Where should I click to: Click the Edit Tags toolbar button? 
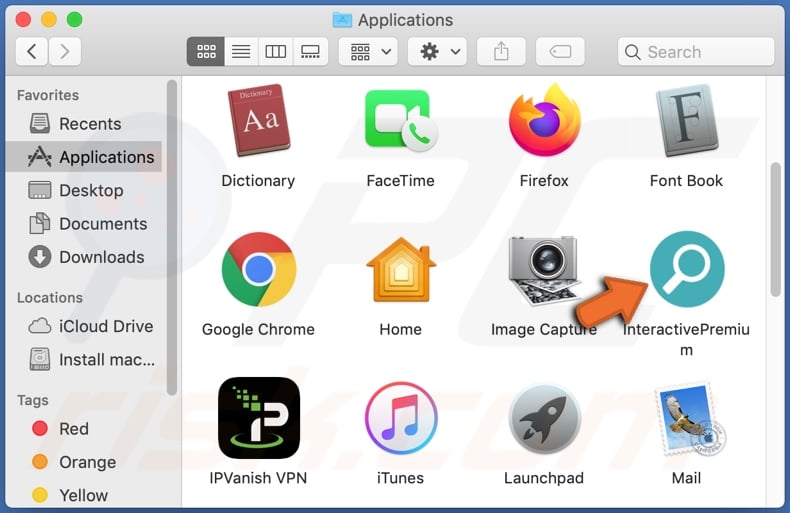[560, 51]
